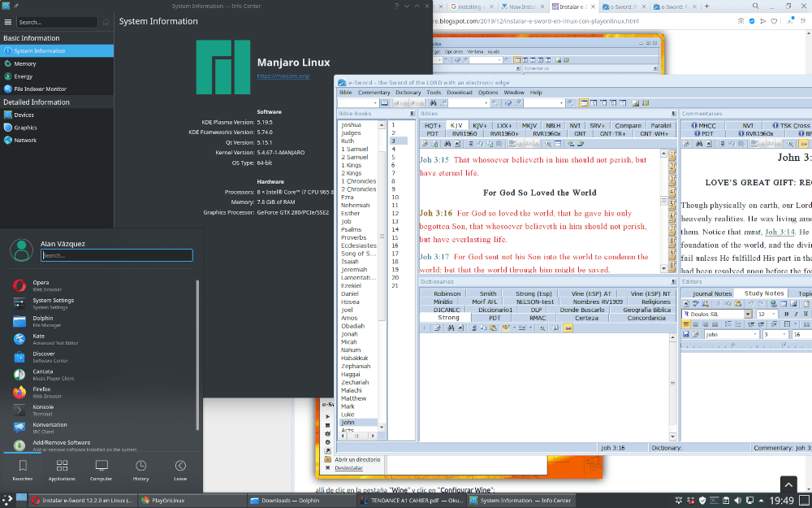
Task: Click the magnifier zoom icon in Bibles toolbar
Action: click(547, 144)
